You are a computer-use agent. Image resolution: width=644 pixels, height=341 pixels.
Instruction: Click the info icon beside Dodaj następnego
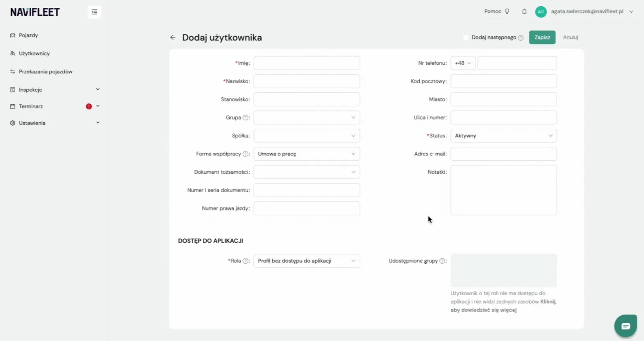(521, 38)
